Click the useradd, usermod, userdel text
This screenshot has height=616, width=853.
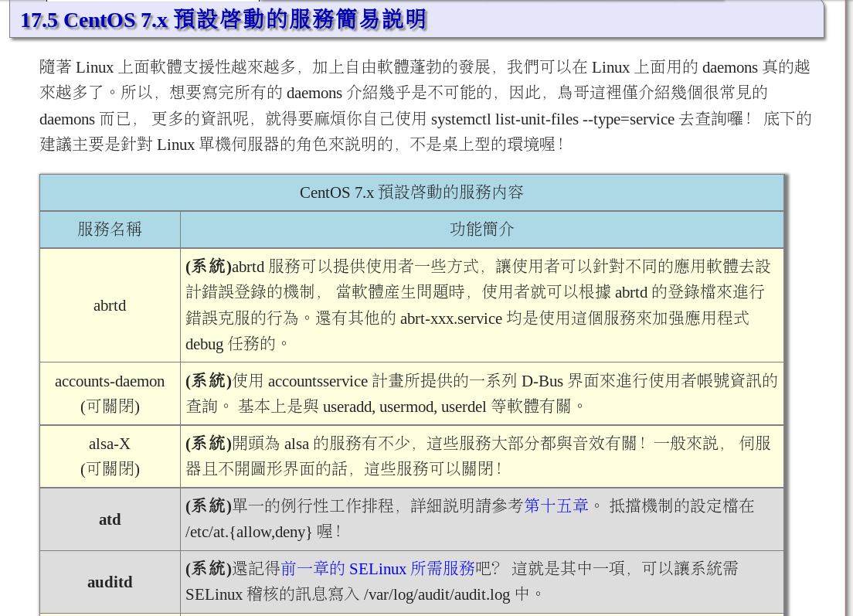pyautogui.click(x=404, y=407)
